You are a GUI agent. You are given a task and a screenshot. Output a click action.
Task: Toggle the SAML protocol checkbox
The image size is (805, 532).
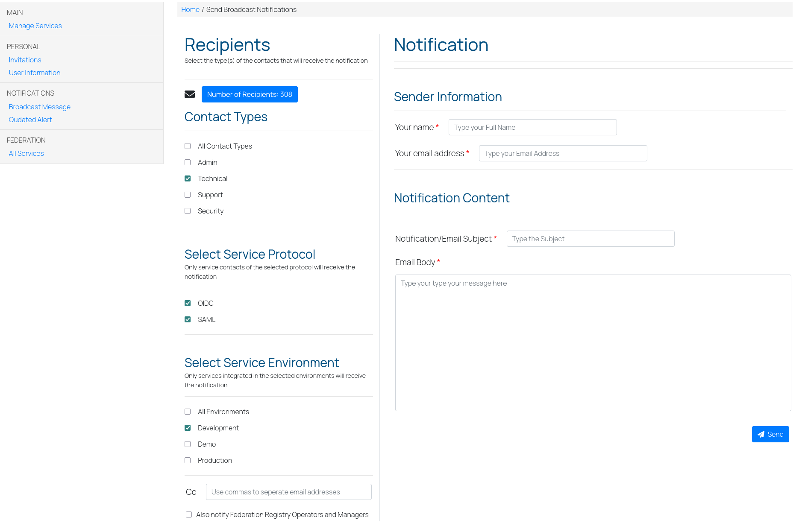coord(188,319)
